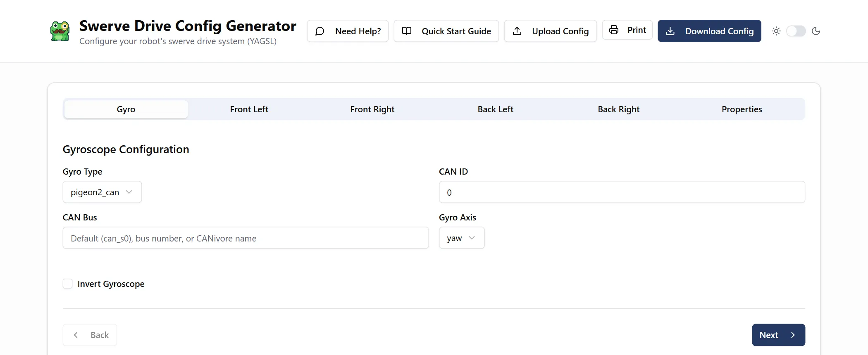Viewport: 868px width, 355px height.
Task: Click the Need Help? button
Action: pos(348,31)
